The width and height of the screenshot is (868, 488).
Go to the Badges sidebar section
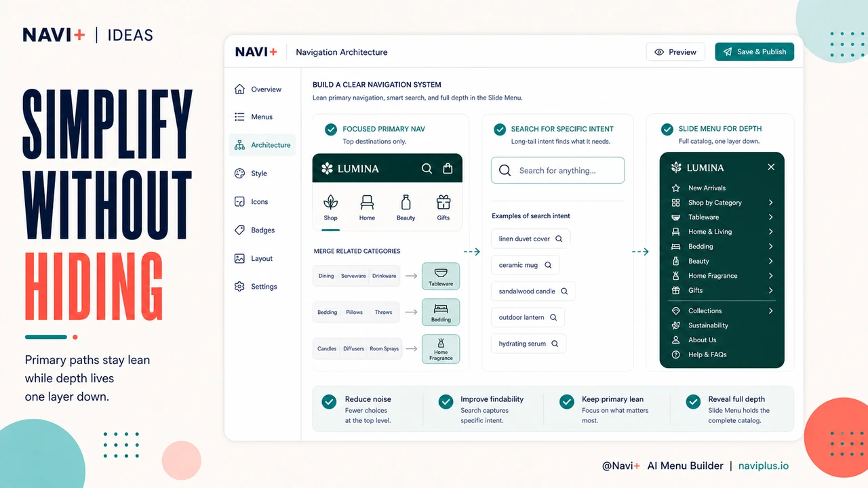point(262,230)
